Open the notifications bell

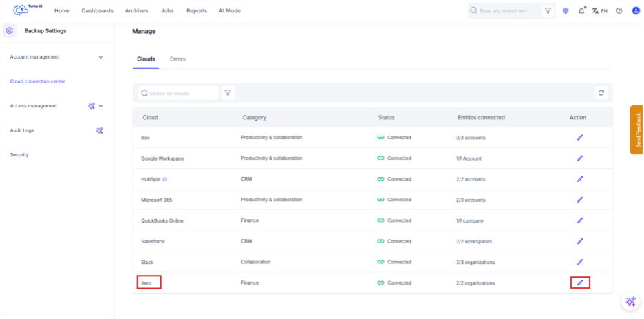pos(581,11)
